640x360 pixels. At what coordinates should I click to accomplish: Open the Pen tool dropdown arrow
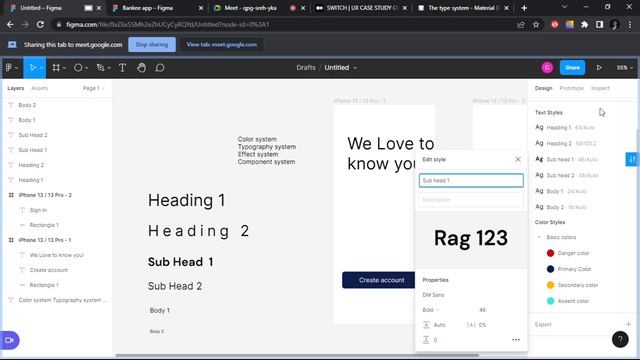pyautogui.click(x=109, y=68)
